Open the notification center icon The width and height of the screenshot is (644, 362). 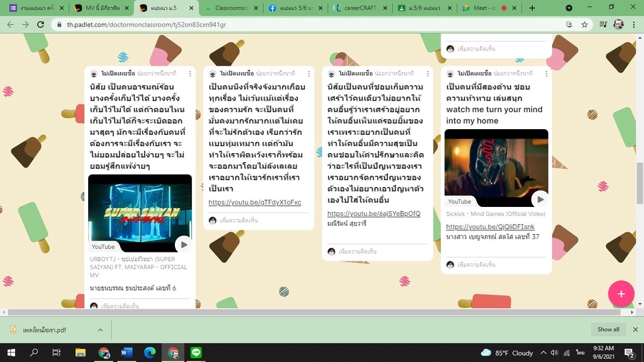[629, 352]
